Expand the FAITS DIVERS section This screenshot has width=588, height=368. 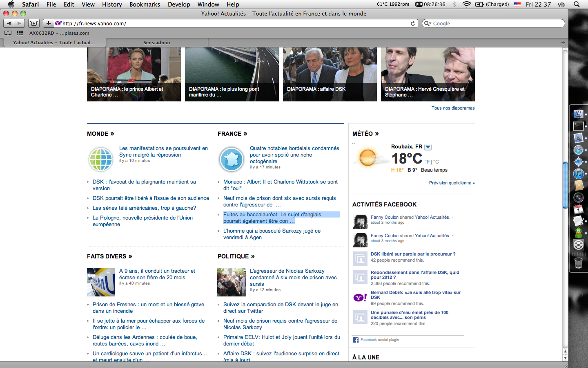(x=109, y=256)
